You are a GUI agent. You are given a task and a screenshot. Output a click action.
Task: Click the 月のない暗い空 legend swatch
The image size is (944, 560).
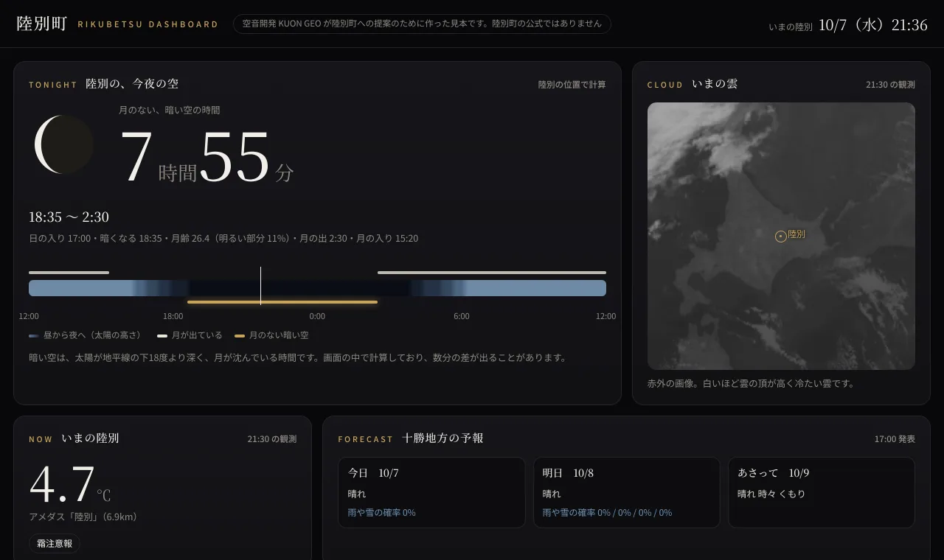tap(240, 335)
